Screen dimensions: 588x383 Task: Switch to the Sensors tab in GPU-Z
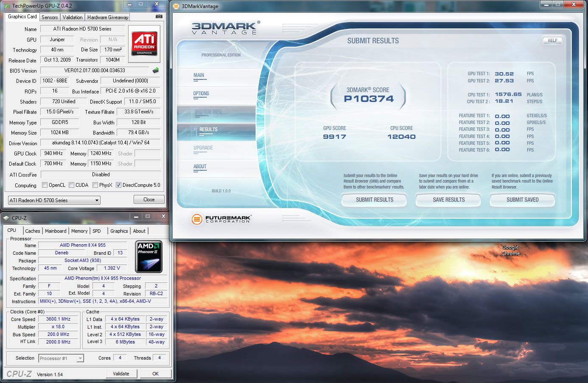pyautogui.click(x=50, y=17)
